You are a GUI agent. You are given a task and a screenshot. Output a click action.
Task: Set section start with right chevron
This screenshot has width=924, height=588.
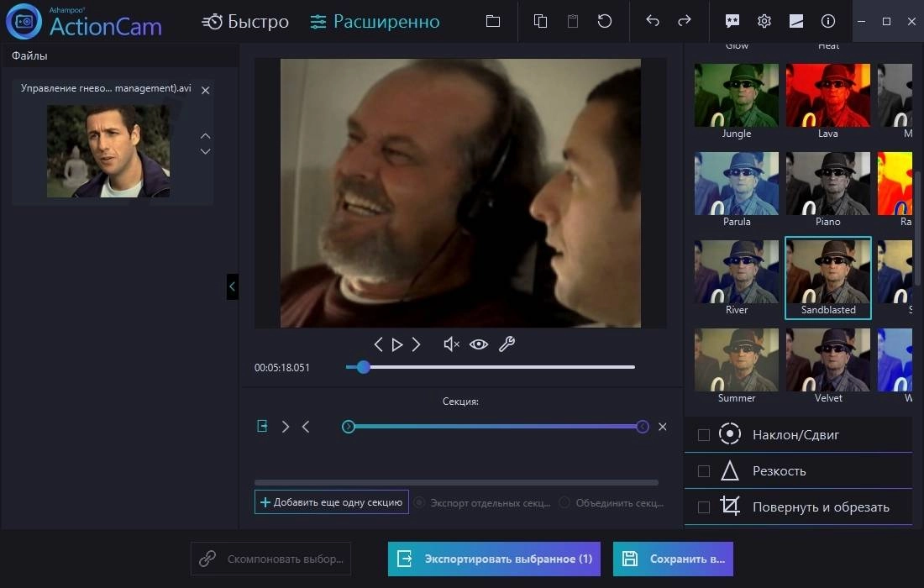coord(286,427)
